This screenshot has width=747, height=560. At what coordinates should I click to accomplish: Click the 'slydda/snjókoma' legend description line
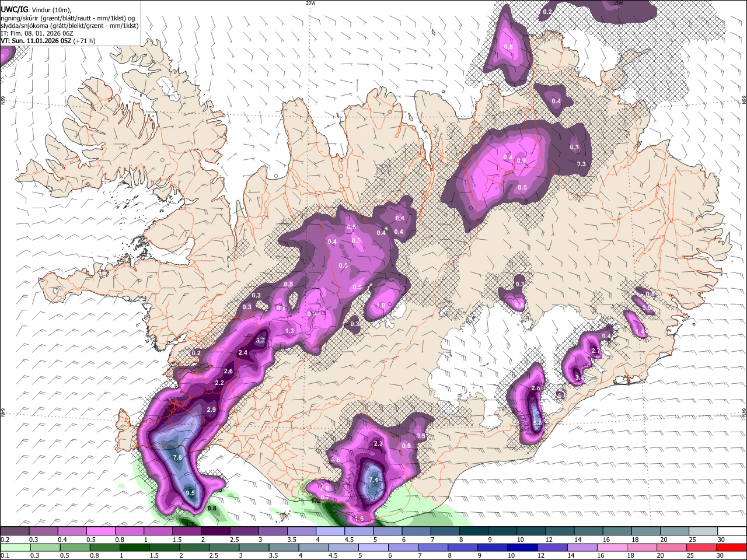pos(69,26)
